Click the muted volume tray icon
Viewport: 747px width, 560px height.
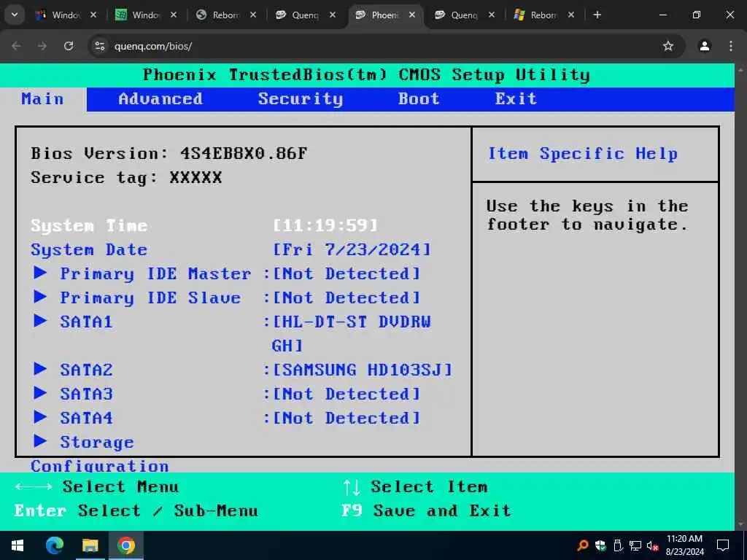[653, 545]
